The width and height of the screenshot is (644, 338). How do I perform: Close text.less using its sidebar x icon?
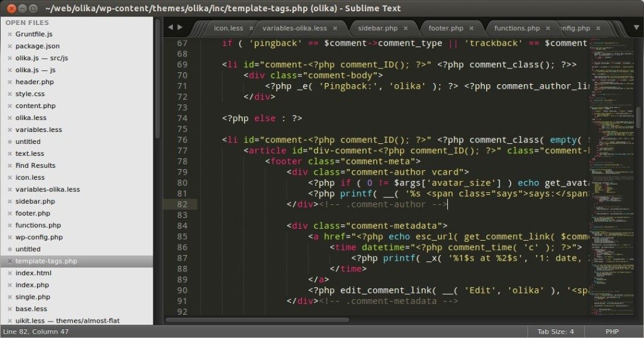click(x=10, y=154)
